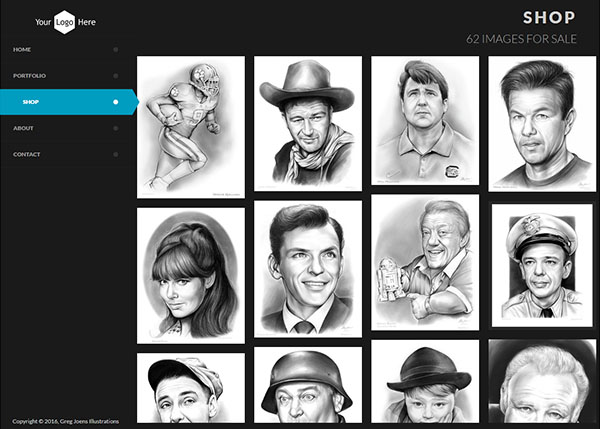Open the Home menu item
This screenshot has height=429, width=600.
coord(22,49)
